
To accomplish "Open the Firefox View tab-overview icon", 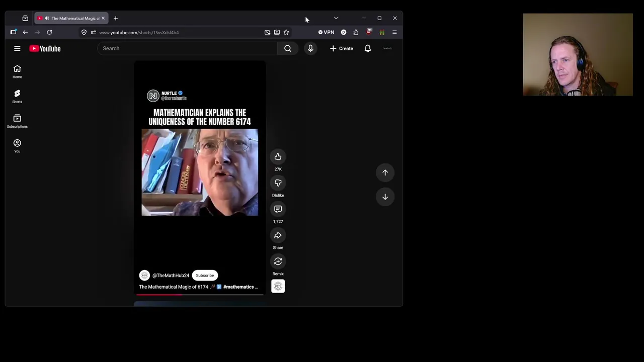I will (25, 18).
